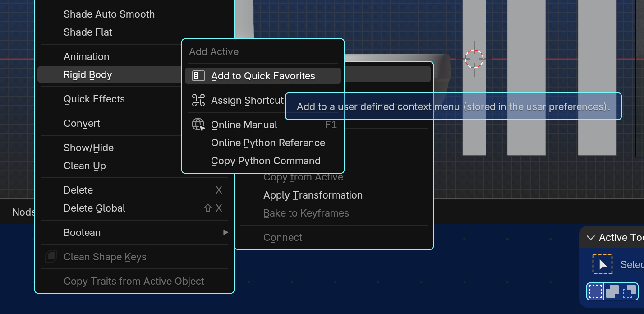Choose the set new selection mode icon
The width and height of the screenshot is (644, 314).
coord(595,291)
